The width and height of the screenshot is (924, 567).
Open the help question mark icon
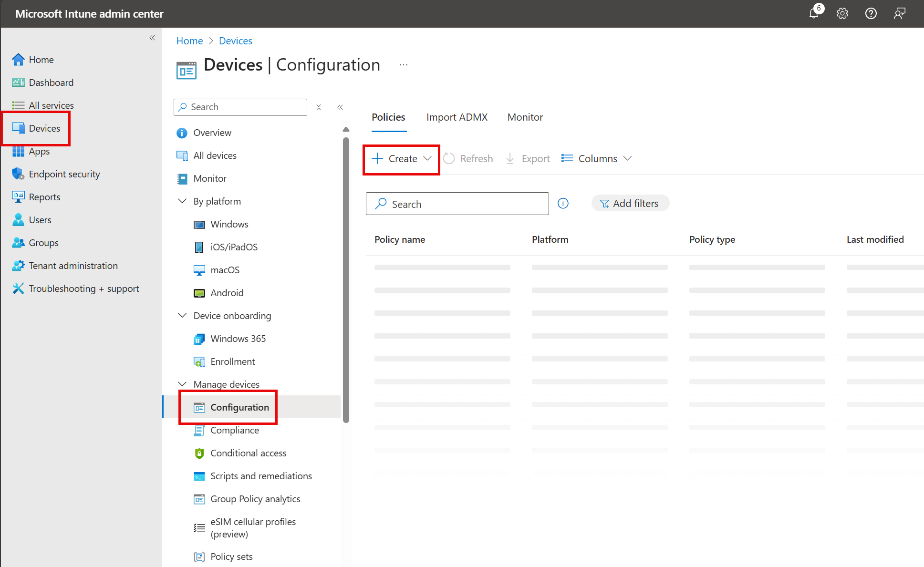[x=871, y=13]
